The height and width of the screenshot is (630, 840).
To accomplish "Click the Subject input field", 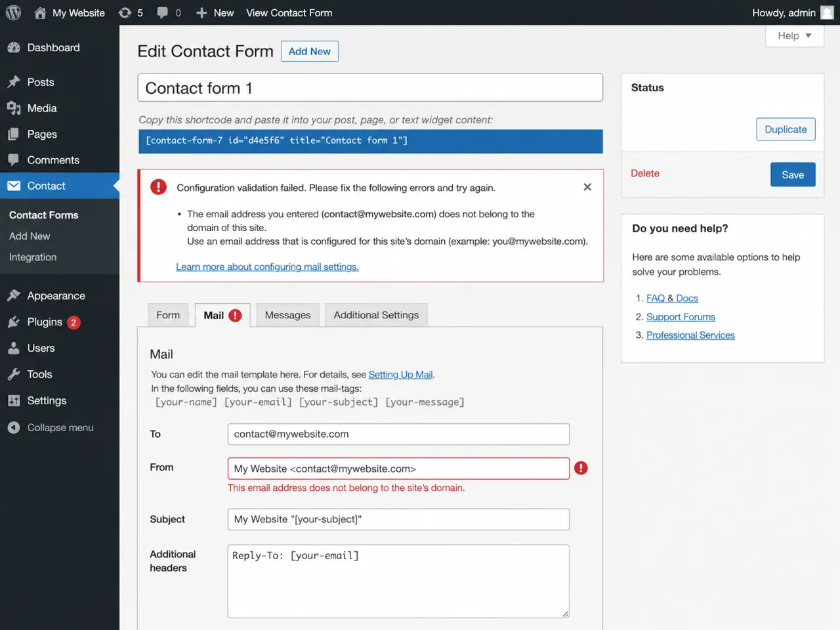I will (x=398, y=519).
